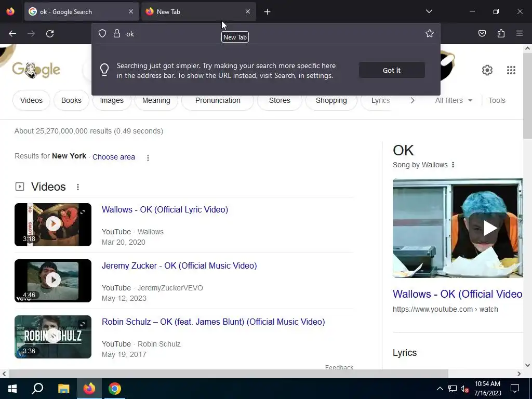Screen dimensions: 532x399
Task: Click 'Got it' in search tip
Action: coord(392,70)
